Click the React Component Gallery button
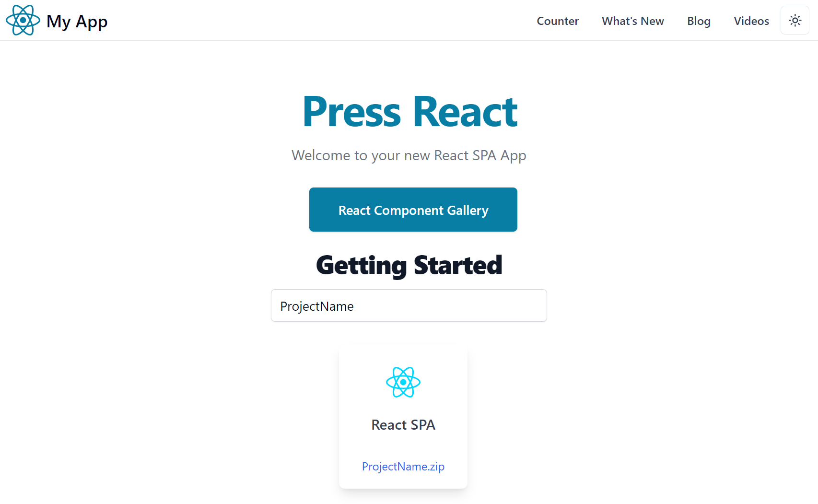The height and width of the screenshot is (504, 818). pos(413,210)
